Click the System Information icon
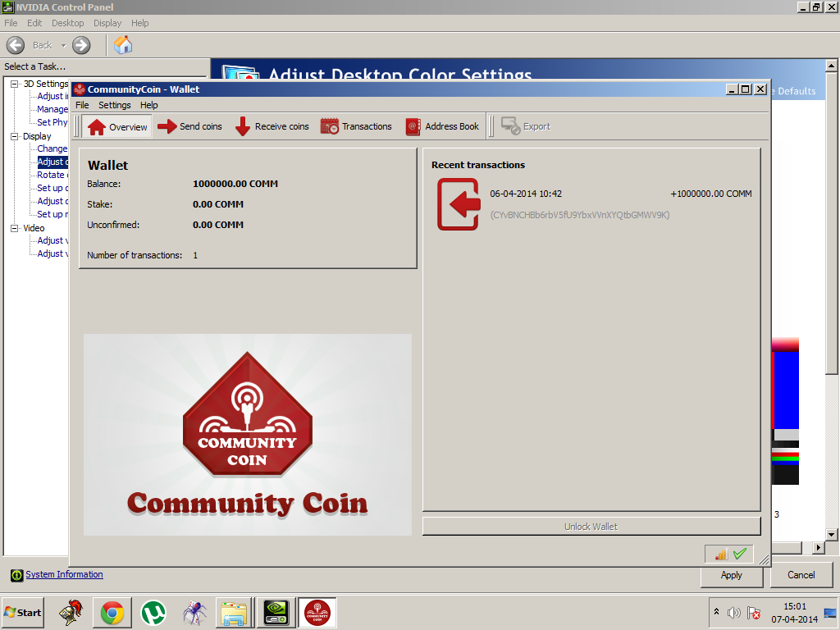840x630 pixels. point(16,575)
